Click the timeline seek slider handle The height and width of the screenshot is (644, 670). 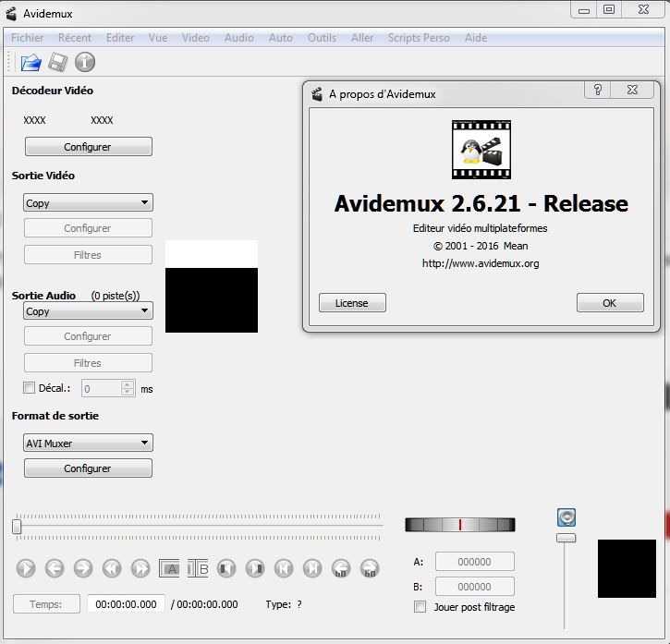(x=17, y=527)
